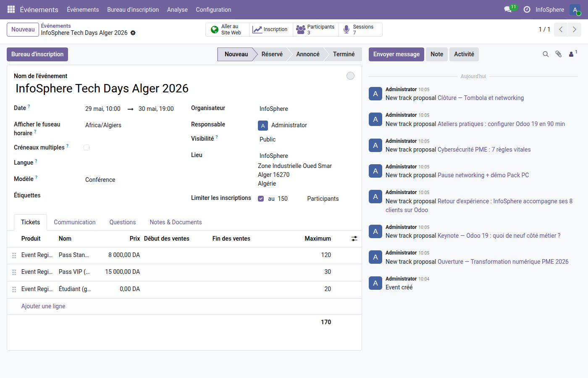Open the Configuration menu

click(213, 9)
